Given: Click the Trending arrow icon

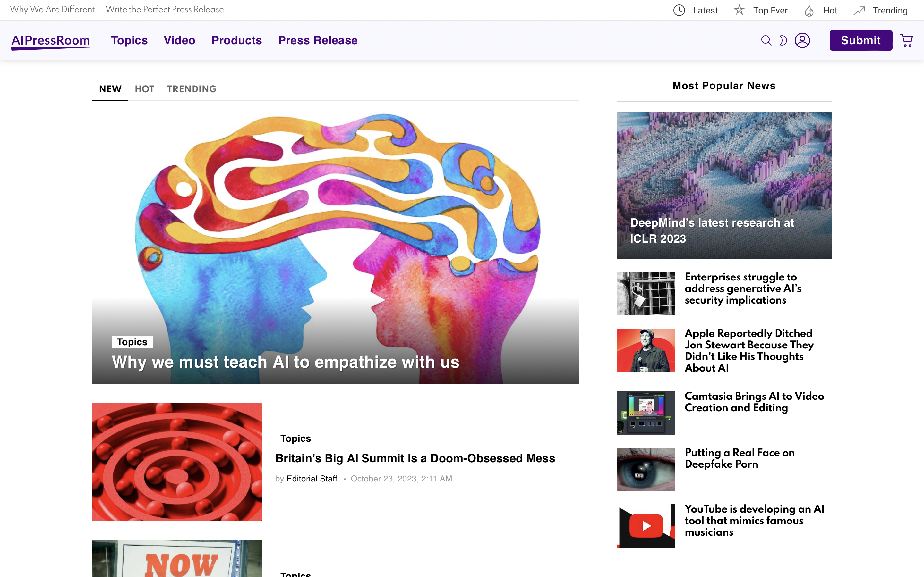Looking at the screenshot, I should [x=859, y=11].
